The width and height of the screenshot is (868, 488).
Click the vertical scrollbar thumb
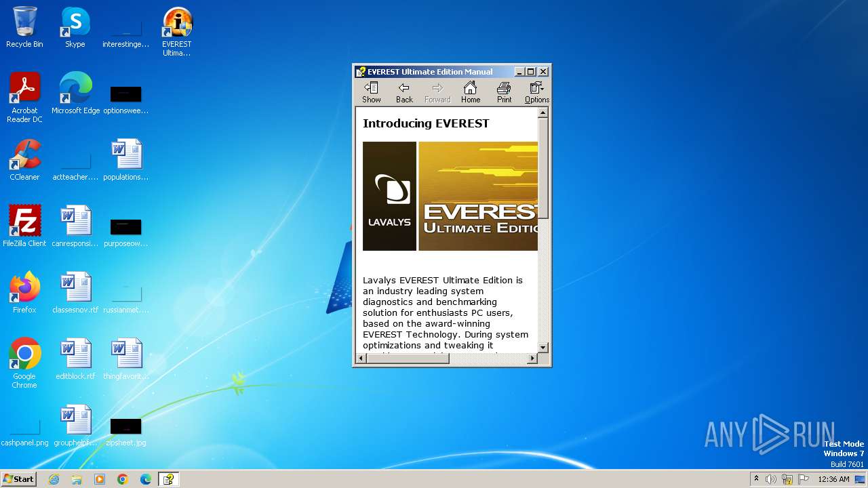[x=542, y=168]
